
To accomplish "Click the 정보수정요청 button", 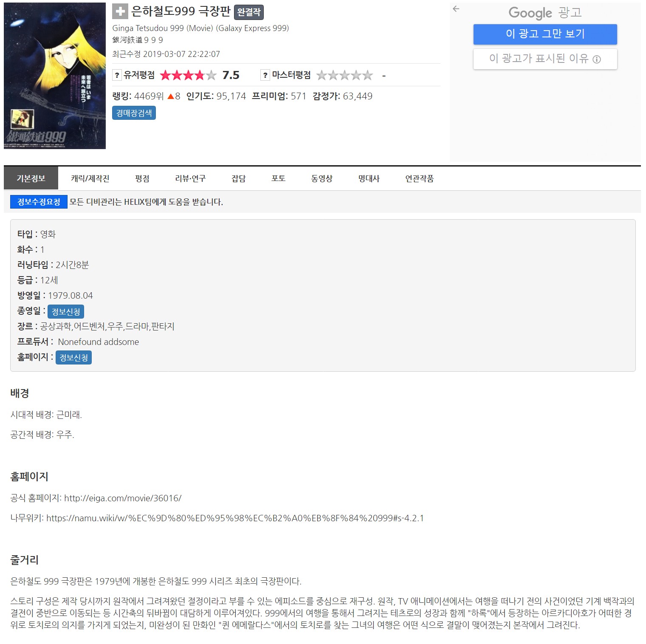I will click(x=39, y=202).
